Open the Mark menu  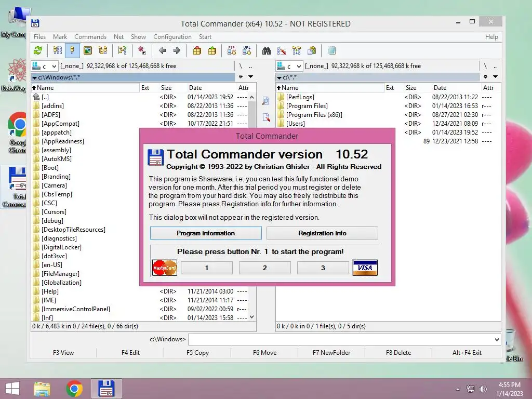tap(60, 37)
